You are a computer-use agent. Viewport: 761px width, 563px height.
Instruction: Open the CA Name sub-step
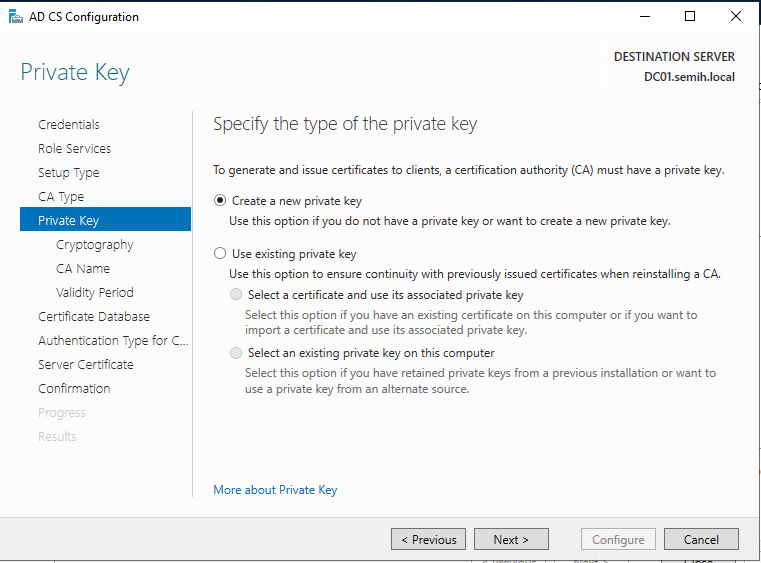pyautogui.click(x=83, y=268)
